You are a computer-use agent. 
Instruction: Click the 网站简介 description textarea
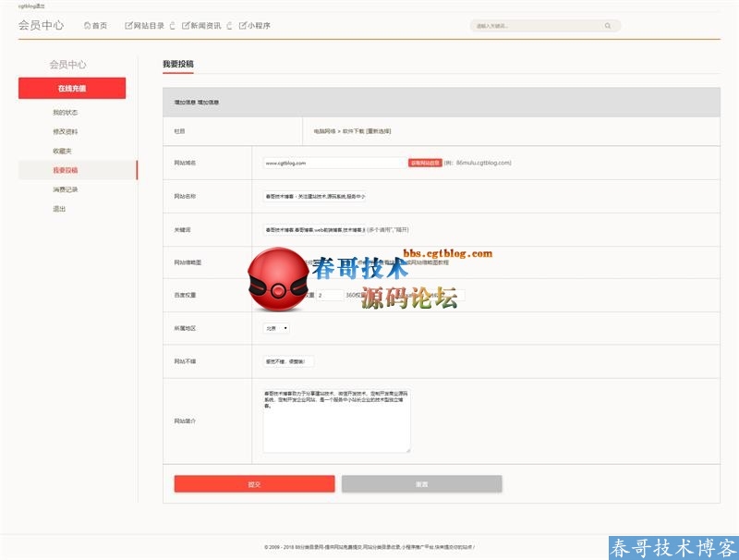pos(336,420)
